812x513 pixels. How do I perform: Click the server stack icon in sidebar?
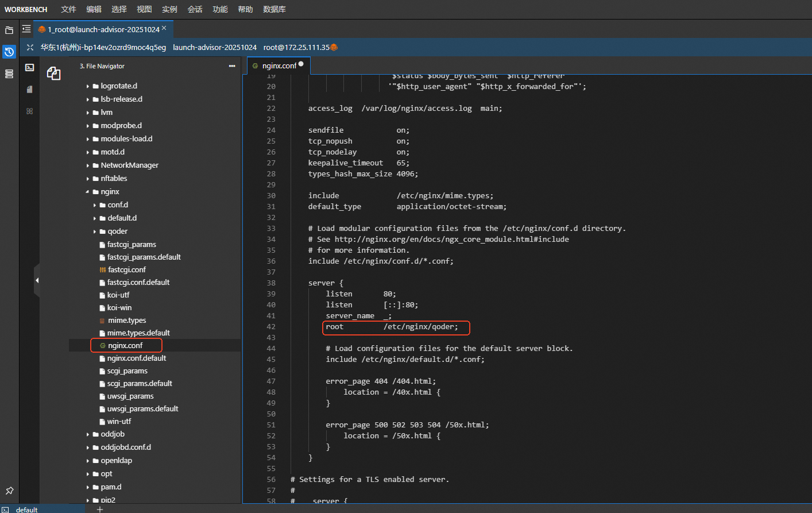click(x=9, y=74)
